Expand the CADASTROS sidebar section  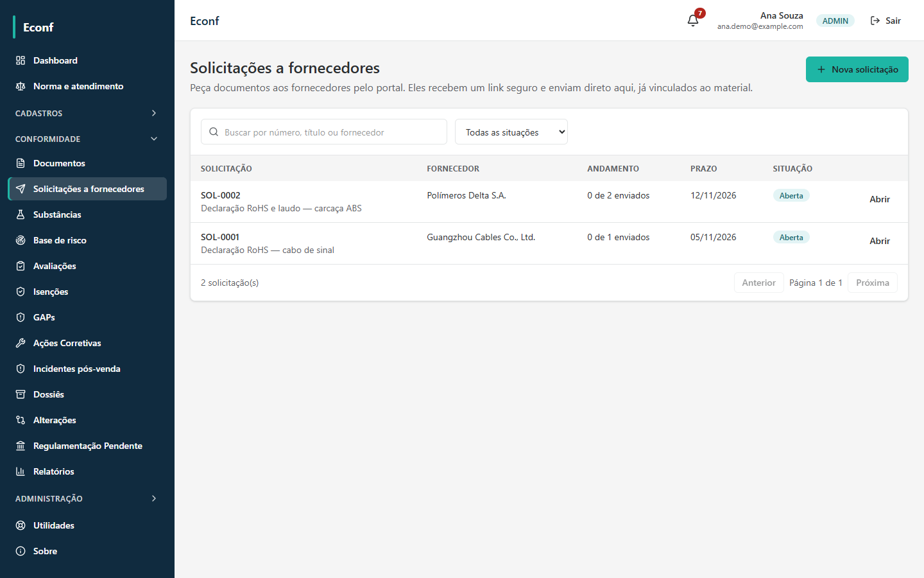point(87,113)
